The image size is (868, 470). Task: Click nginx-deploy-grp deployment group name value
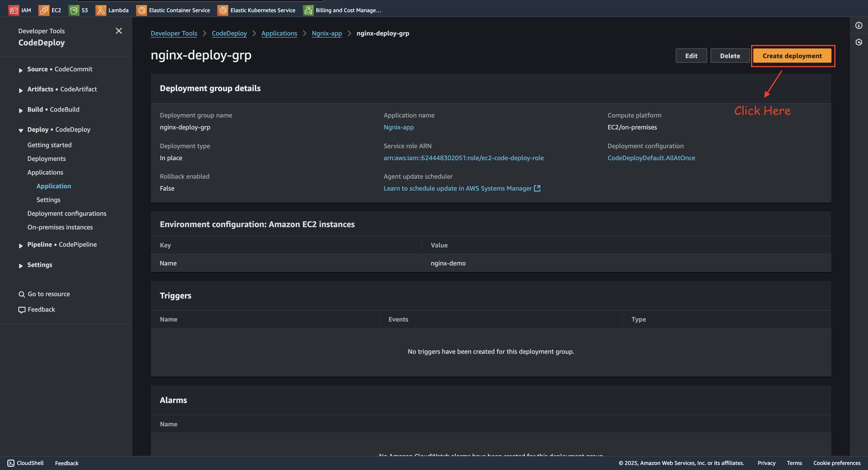(x=185, y=127)
